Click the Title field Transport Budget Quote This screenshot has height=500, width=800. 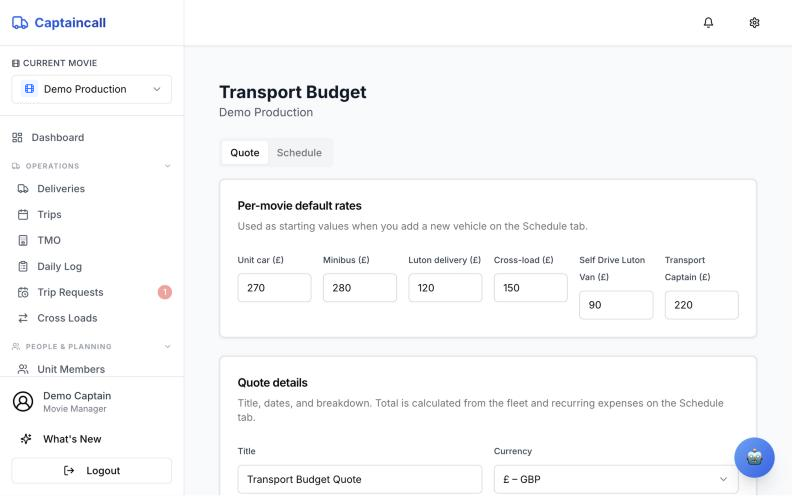click(x=360, y=480)
